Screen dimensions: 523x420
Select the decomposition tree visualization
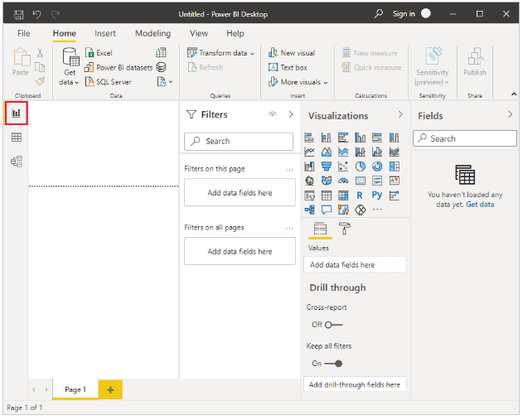309,210
